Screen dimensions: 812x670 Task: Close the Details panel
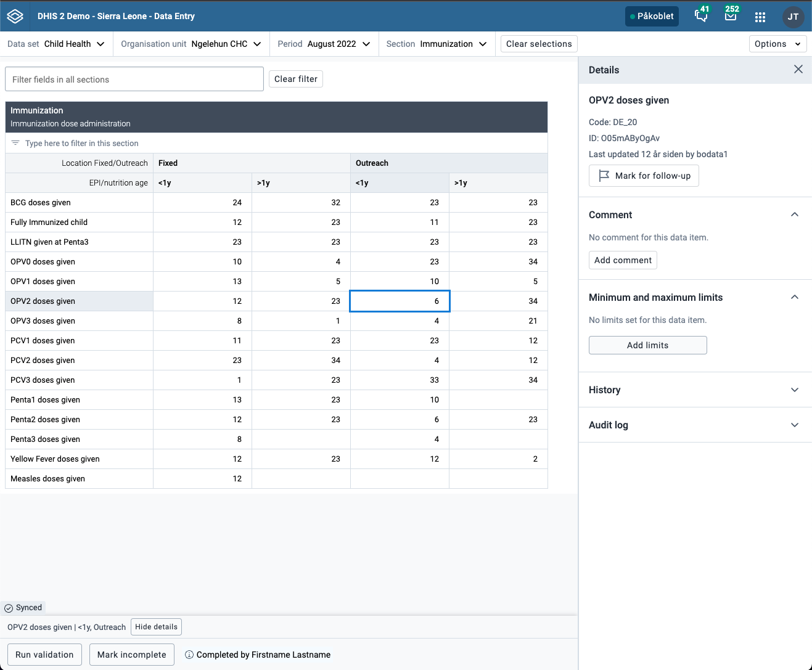pos(798,69)
